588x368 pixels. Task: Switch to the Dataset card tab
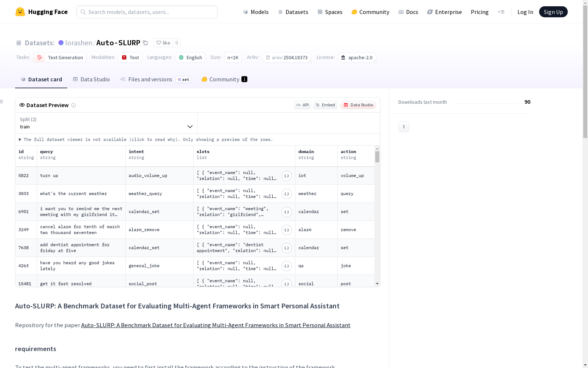[x=41, y=79]
